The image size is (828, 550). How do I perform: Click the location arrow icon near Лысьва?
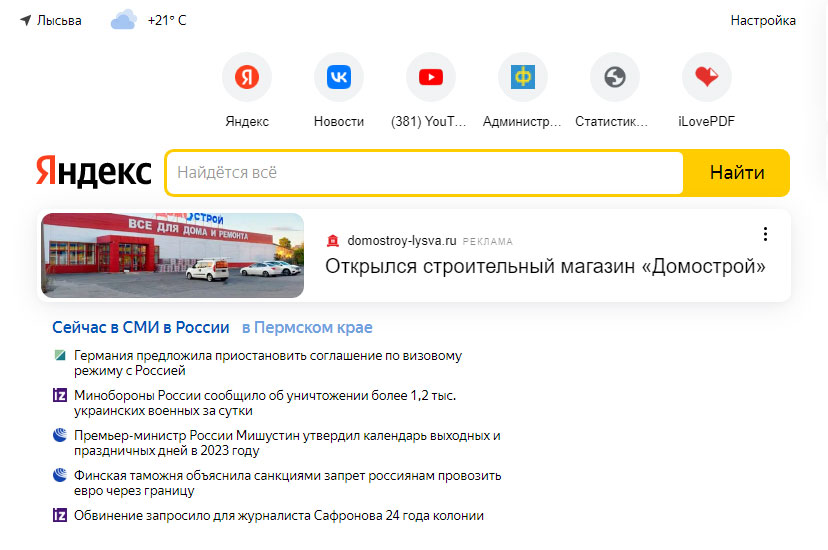click(25, 21)
